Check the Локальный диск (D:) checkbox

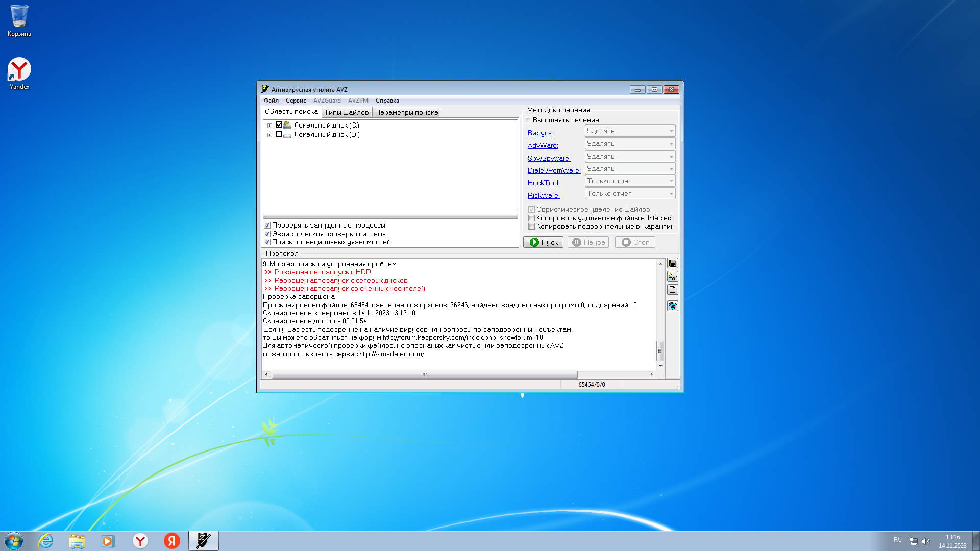click(x=279, y=134)
